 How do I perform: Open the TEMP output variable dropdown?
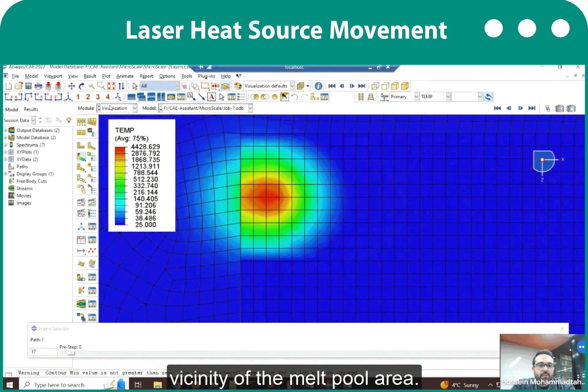coord(435,97)
